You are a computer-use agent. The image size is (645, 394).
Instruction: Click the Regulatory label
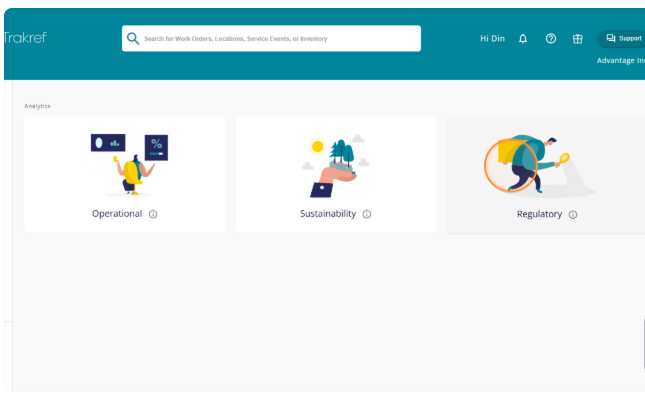[x=539, y=214]
